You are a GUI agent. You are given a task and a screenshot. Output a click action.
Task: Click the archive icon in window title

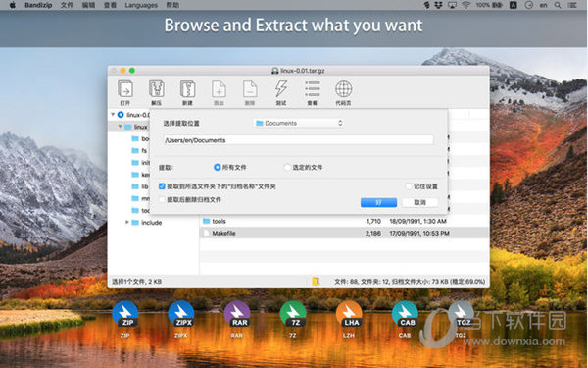[274, 71]
